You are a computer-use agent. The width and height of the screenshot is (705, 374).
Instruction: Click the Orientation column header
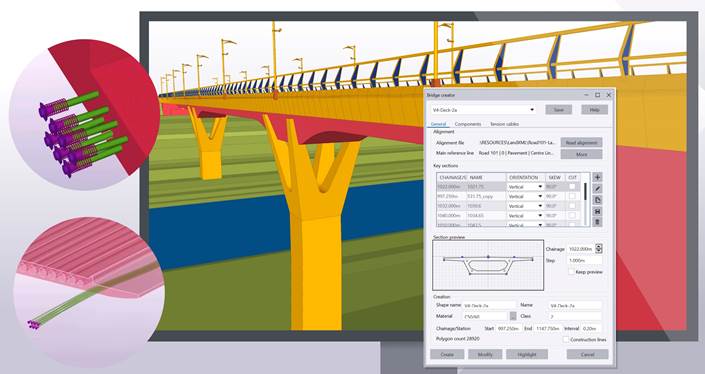pos(525,177)
